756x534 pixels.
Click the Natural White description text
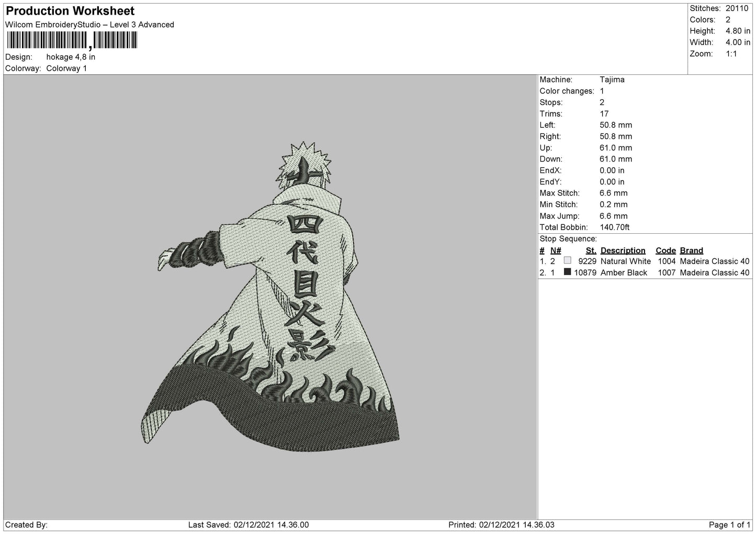click(x=626, y=261)
